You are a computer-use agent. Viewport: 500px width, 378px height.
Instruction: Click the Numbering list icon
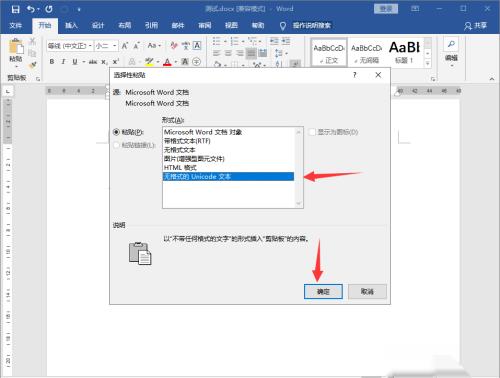tap(235, 41)
